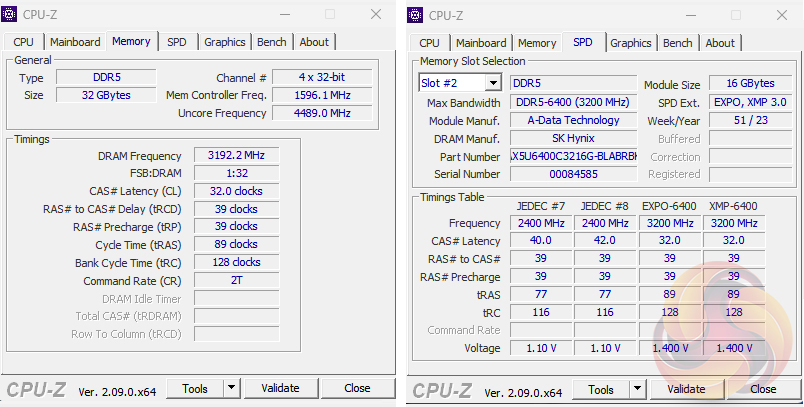This screenshot has height=407, width=804.
Task: Click the Serial Number 00084585 value
Action: [573, 174]
